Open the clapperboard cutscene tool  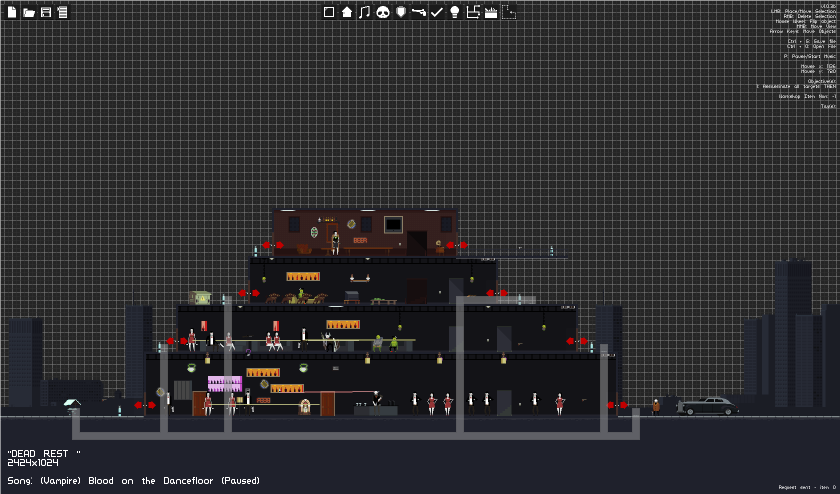491,12
